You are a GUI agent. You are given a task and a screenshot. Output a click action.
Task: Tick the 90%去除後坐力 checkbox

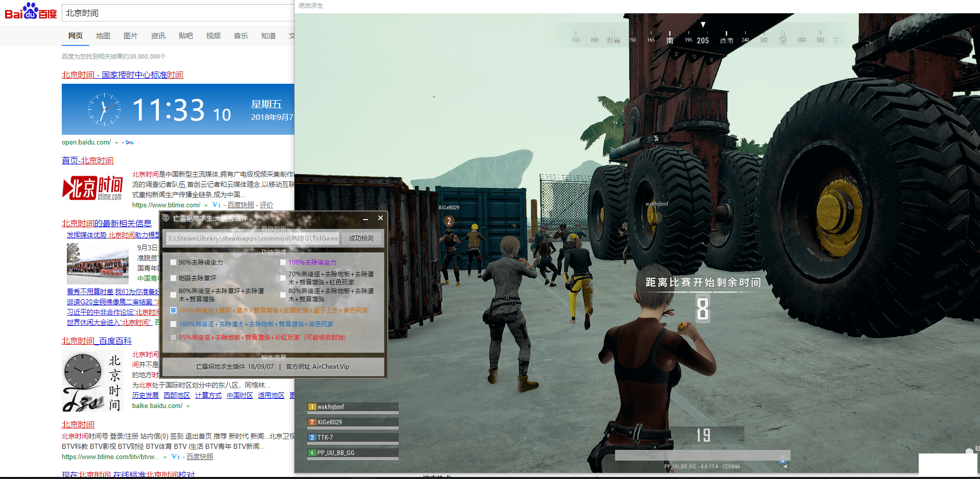point(174,262)
